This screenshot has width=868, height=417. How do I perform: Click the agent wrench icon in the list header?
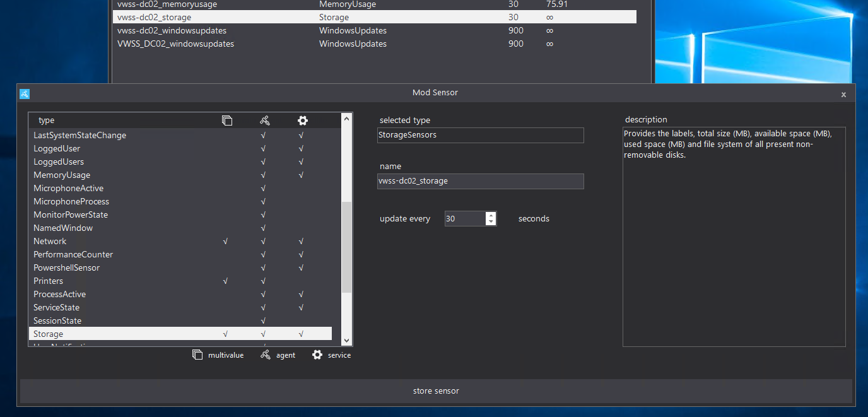(264, 120)
